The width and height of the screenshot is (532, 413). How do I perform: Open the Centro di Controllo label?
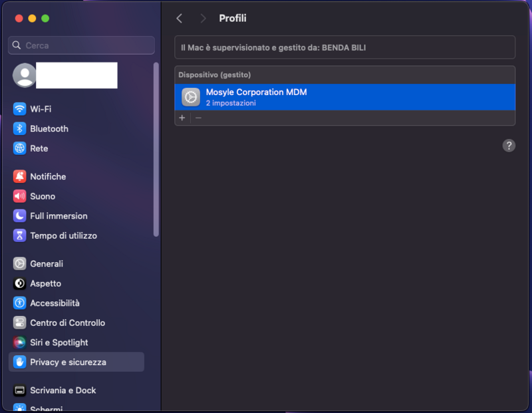[x=68, y=323]
